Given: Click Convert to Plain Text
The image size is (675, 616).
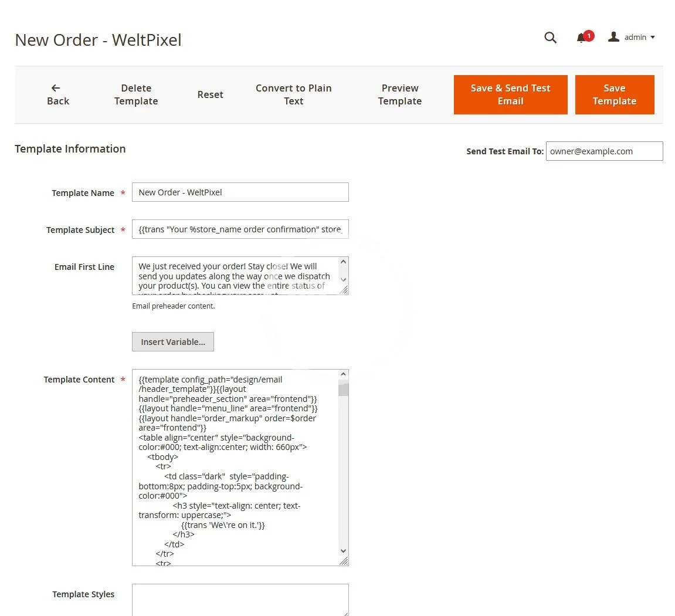Looking at the screenshot, I should [293, 94].
